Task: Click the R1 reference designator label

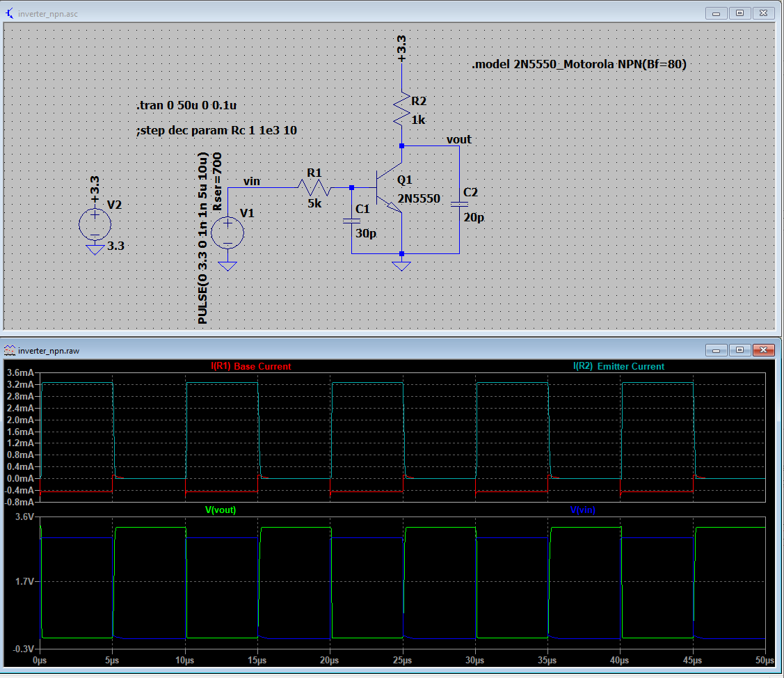Action: point(314,173)
